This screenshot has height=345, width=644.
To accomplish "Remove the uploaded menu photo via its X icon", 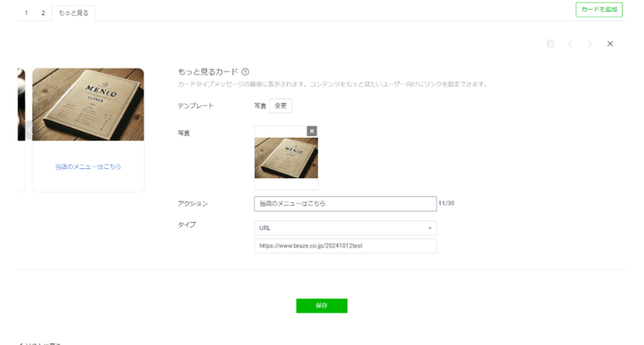I will point(312,131).
